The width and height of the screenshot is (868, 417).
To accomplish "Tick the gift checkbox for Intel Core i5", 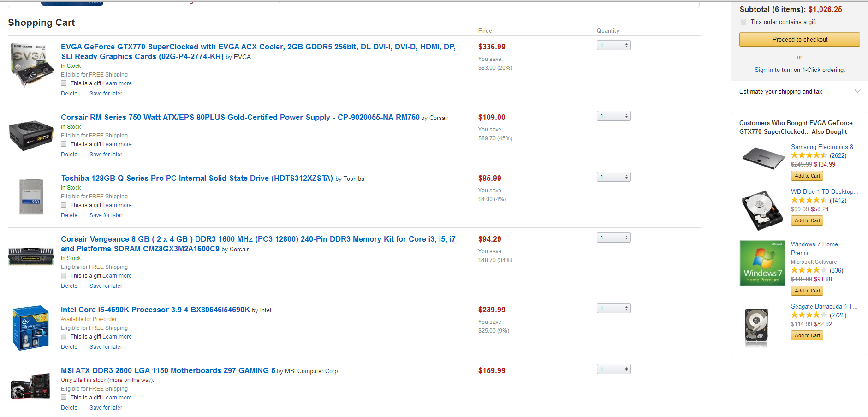I will 64,337.
